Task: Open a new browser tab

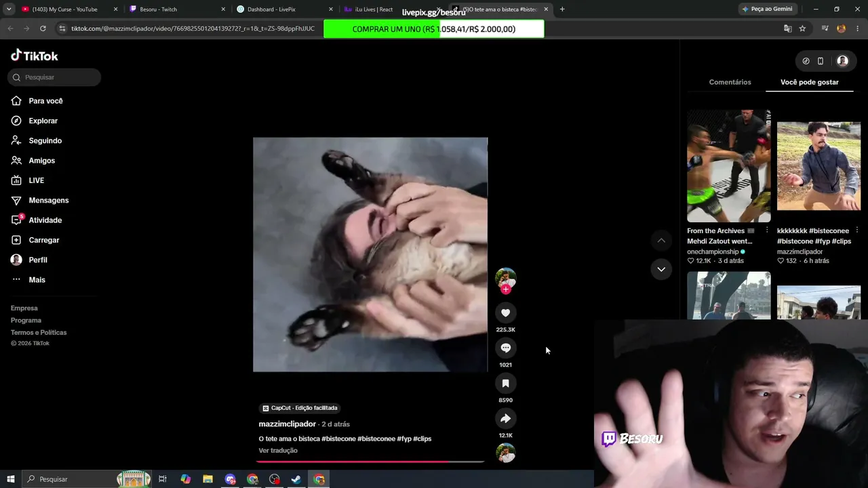Action: 562,9
